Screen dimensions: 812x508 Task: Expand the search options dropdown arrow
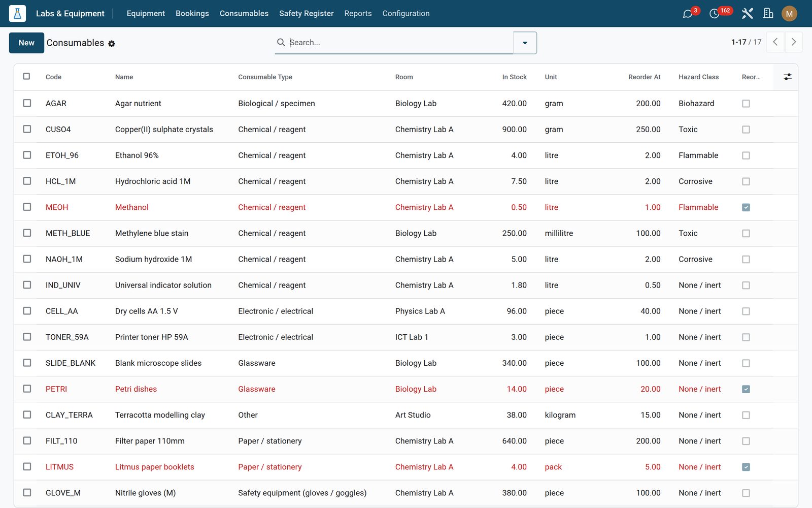click(x=525, y=43)
